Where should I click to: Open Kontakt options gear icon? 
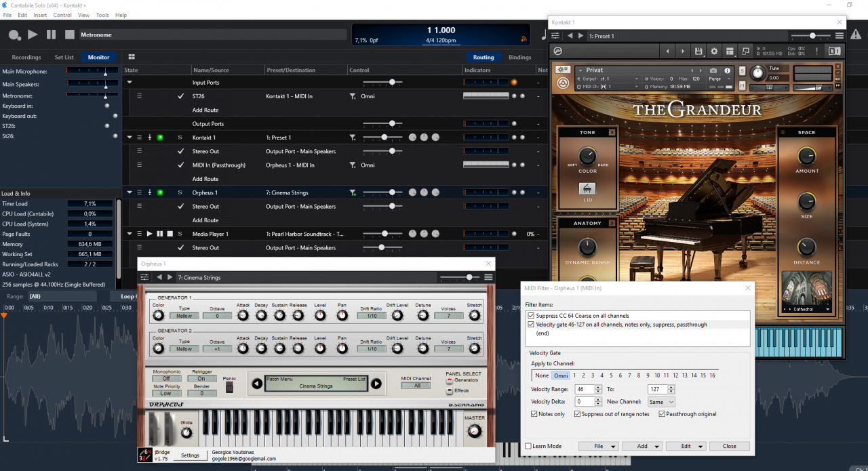tap(714, 51)
